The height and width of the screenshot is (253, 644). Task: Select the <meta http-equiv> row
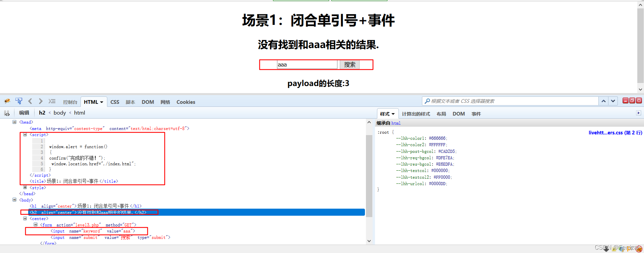pos(109,128)
